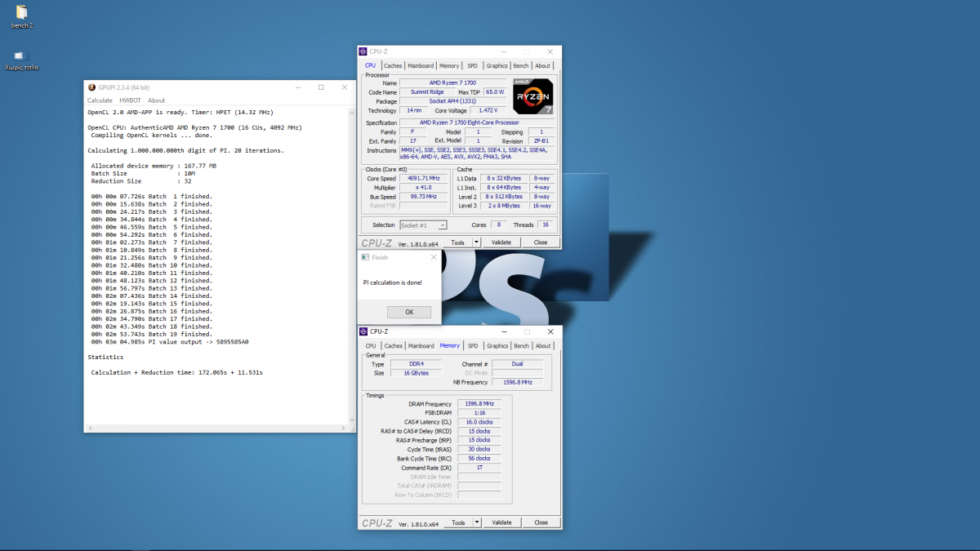This screenshot has width=980, height=551.
Task: Switch to Caches tab in lower CPU-Z
Action: coord(394,346)
